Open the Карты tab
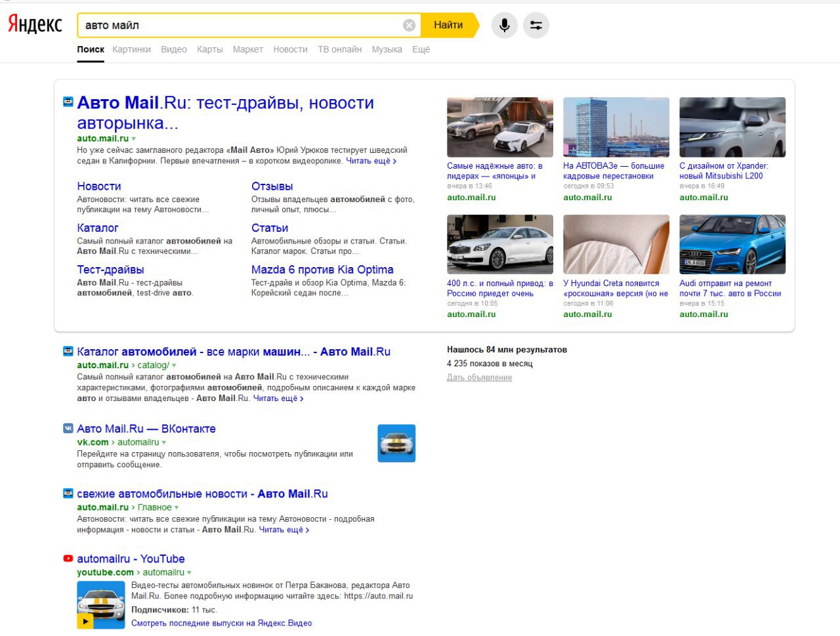Screen dimensions: 840x636 (210, 49)
